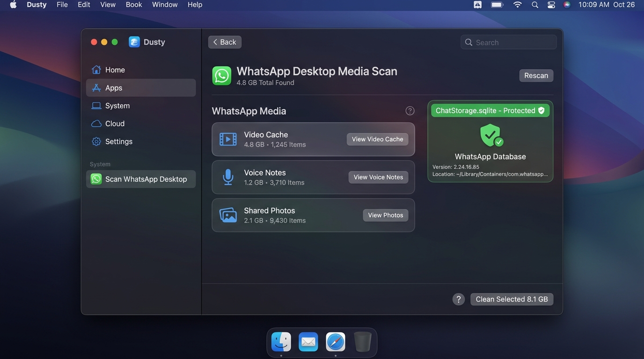Select the Cloud sidebar icon
Viewport: 644px width, 359px height.
pyautogui.click(x=96, y=123)
